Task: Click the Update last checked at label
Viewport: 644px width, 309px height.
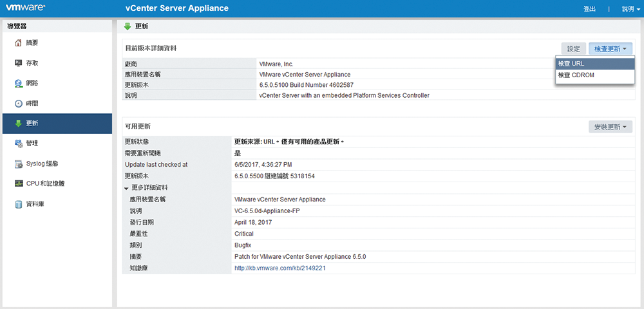Action: point(156,165)
